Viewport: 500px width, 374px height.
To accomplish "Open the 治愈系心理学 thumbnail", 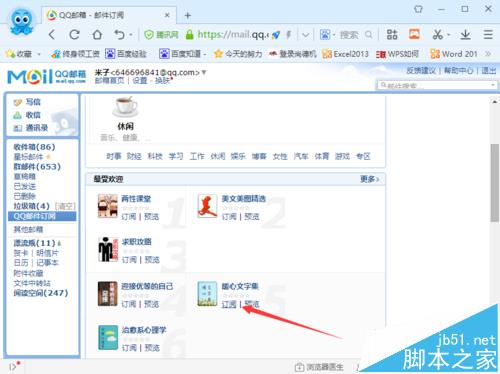I will point(108,338).
